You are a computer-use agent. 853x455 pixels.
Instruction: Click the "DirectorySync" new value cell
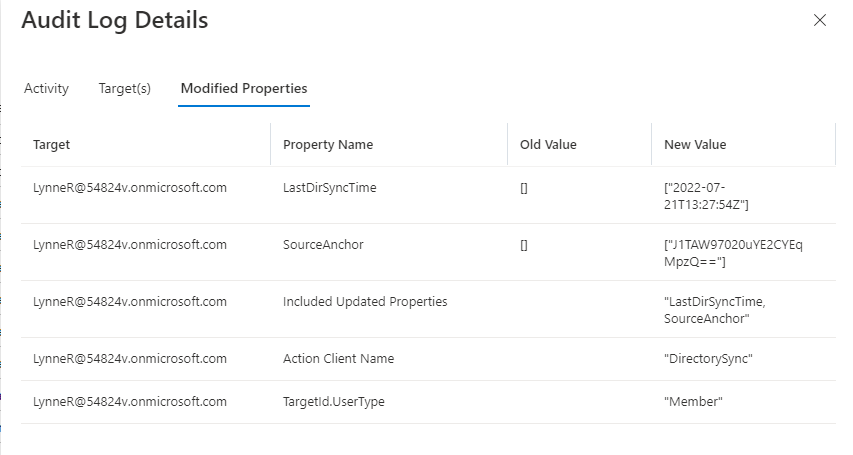(x=710, y=358)
